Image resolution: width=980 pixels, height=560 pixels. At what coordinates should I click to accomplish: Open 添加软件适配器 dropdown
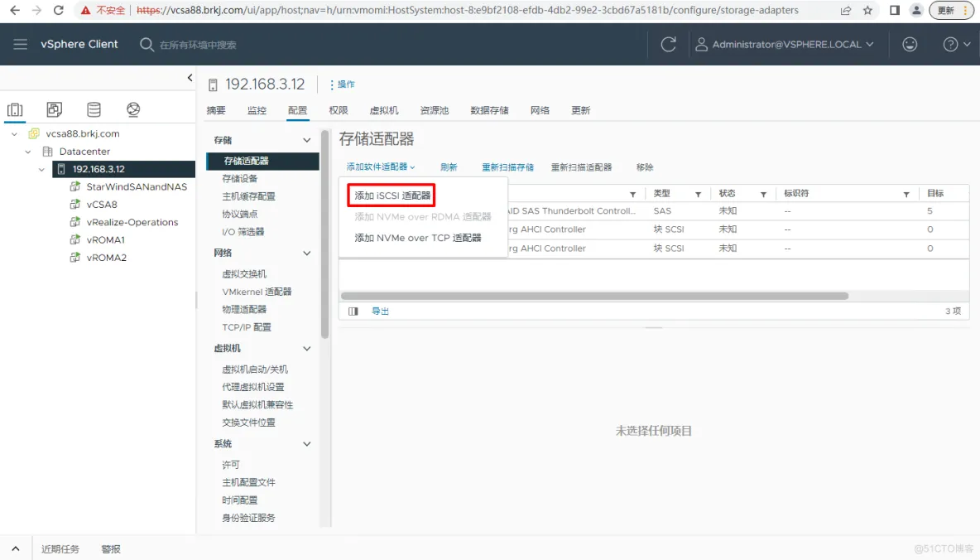point(381,167)
